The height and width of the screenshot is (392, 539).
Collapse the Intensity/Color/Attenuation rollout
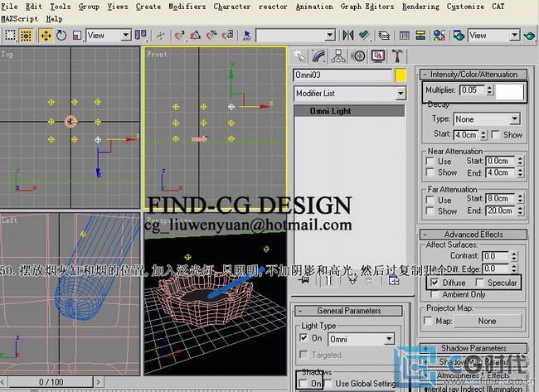tap(473, 75)
